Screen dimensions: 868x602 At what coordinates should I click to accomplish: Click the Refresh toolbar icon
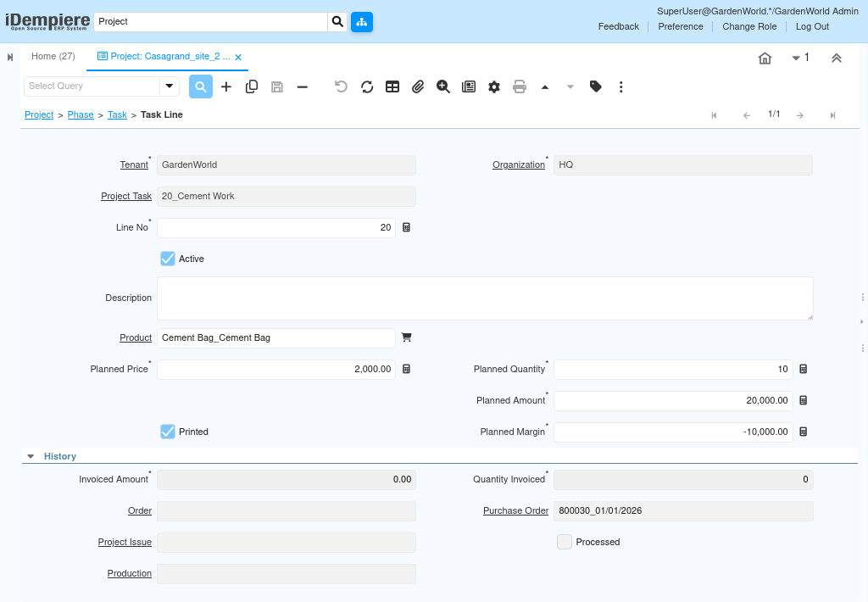coord(367,86)
